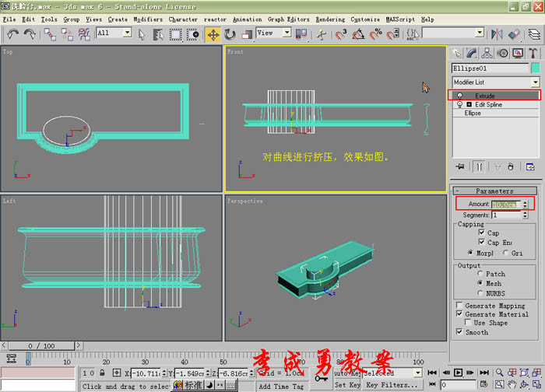Open the Align tool
Image resolution: width=545 pixels, height=392 pixels.
tap(514, 34)
